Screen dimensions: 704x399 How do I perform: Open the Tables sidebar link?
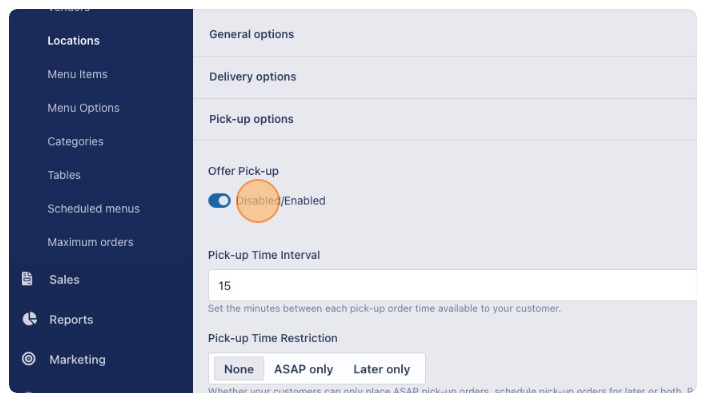64,175
